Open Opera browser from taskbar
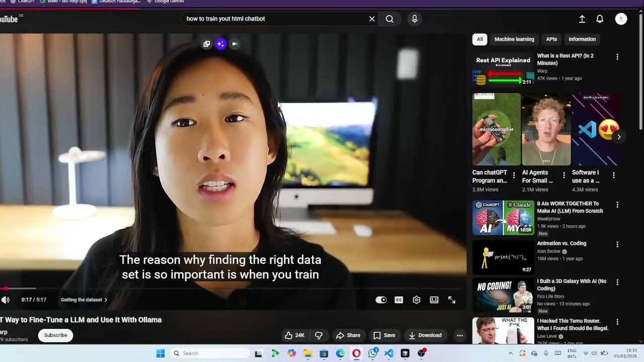The width and height of the screenshot is (644, 362). pyautogui.click(x=356, y=353)
